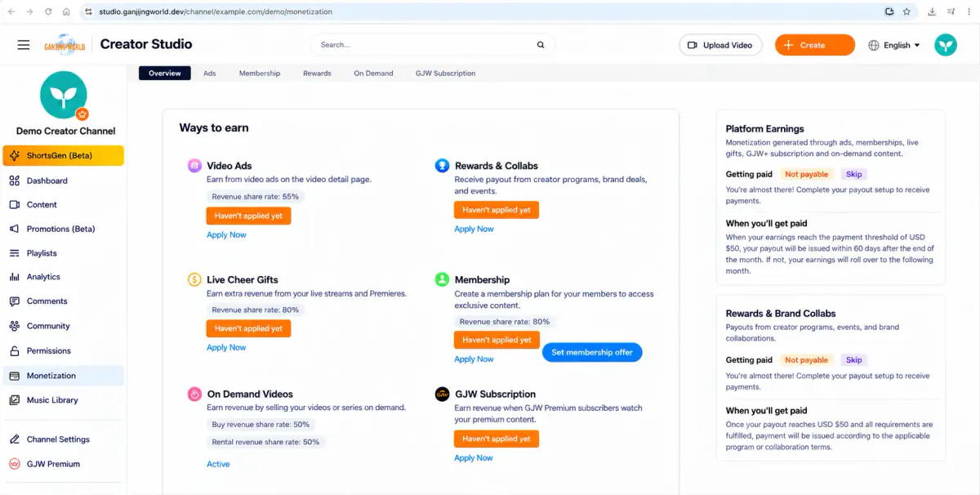Screen dimensions: 980x495
Task: Click Haven't applied yet under Video Ads
Action: [248, 216]
